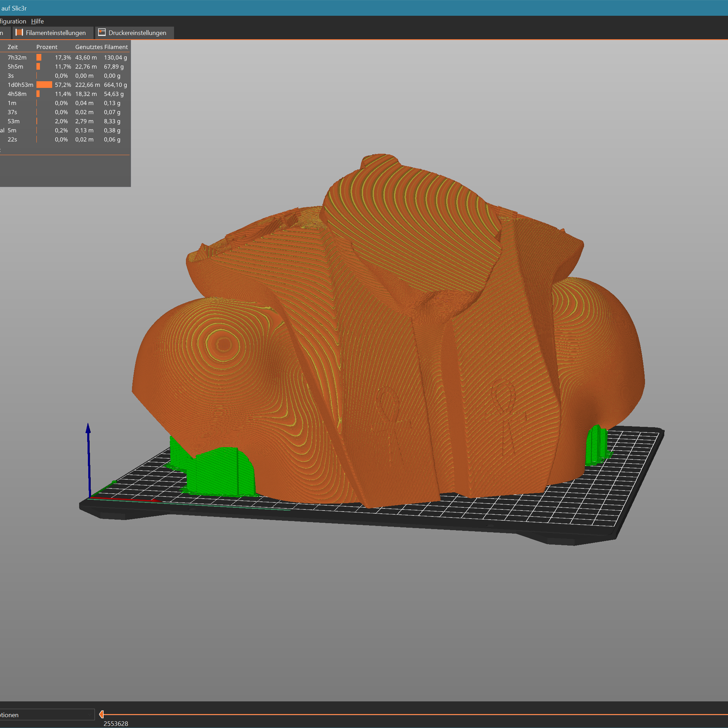Toggle the 4h58m legend entry
The height and width of the screenshot is (728, 728).
[17, 94]
